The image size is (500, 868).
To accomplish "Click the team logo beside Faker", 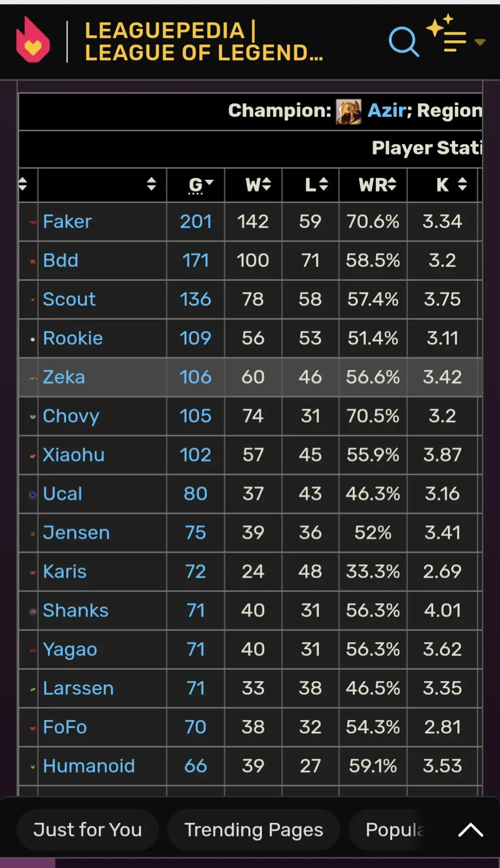I will [x=33, y=223].
